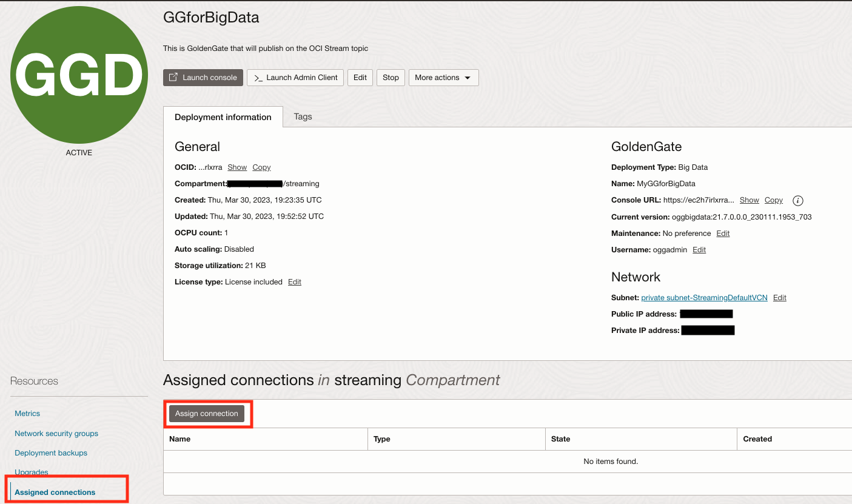Viewport: 852px width, 504px height.
Task: Click Edit button next to Stop
Action: coord(360,78)
